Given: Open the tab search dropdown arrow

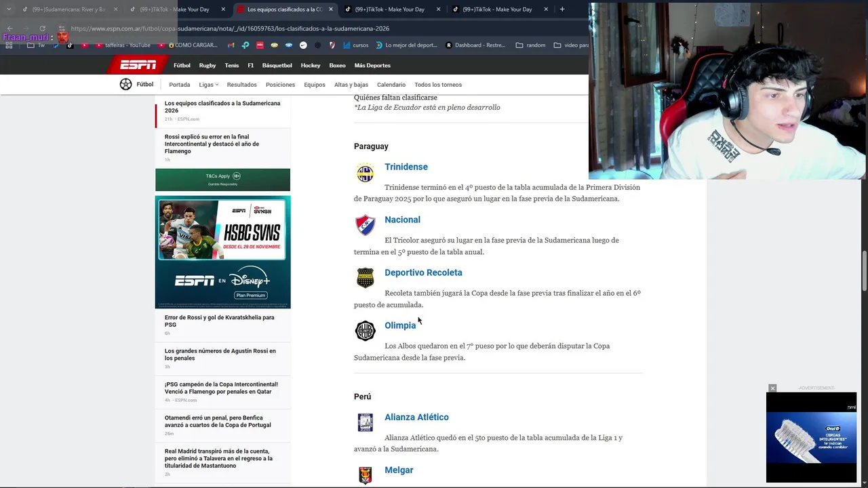Looking at the screenshot, I should tap(9, 9).
